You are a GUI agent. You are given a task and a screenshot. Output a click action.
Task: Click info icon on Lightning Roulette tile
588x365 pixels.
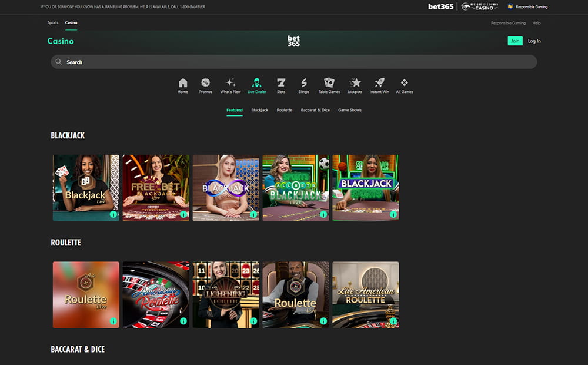[253, 321]
